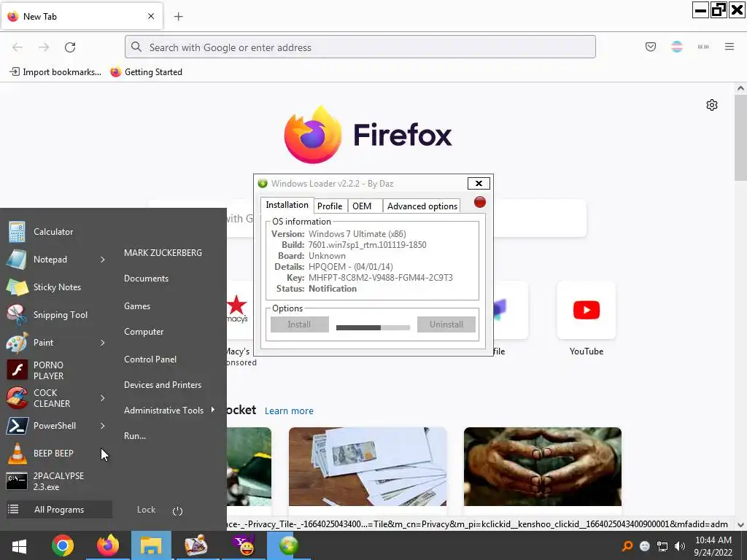Open the COCK CLEANER entry
The image size is (747, 560).
point(52,398)
